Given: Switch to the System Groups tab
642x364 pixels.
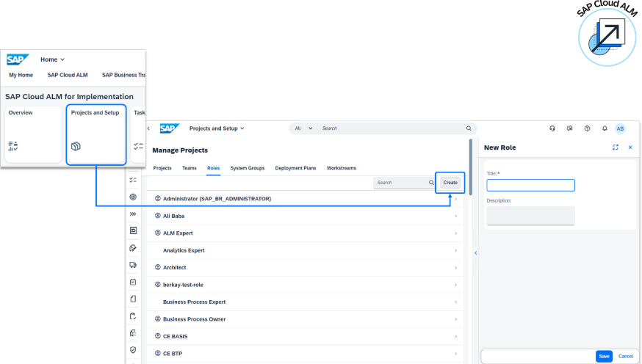Looking at the screenshot, I should (x=247, y=168).
